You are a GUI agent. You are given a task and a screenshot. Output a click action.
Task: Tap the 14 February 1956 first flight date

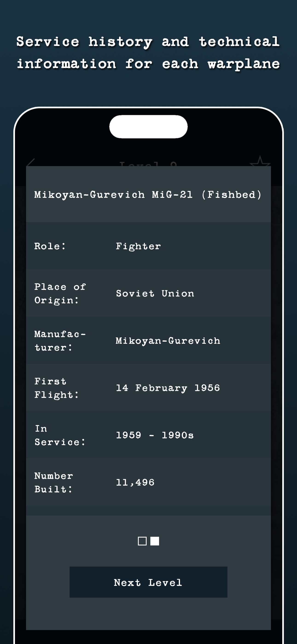168,388
